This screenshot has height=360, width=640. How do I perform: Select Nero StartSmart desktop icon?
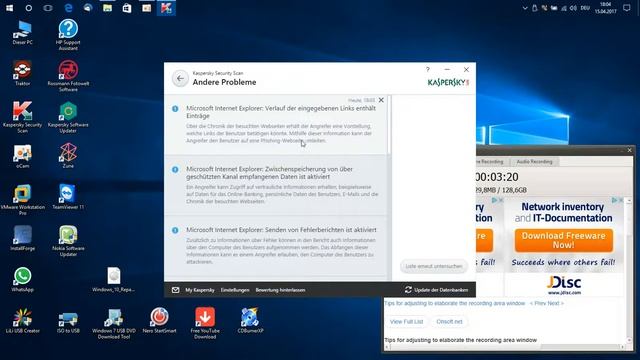(159, 321)
